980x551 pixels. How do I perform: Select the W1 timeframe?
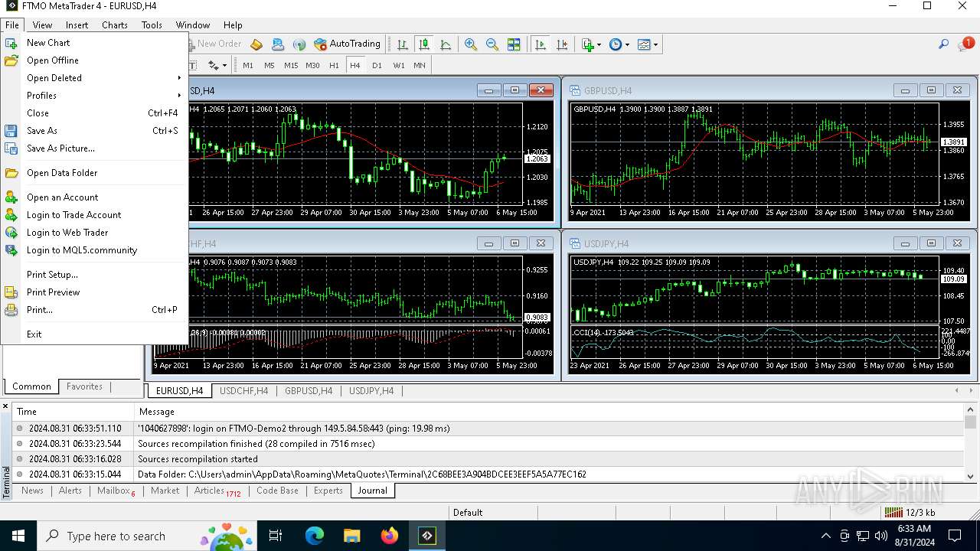click(x=399, y=66)
